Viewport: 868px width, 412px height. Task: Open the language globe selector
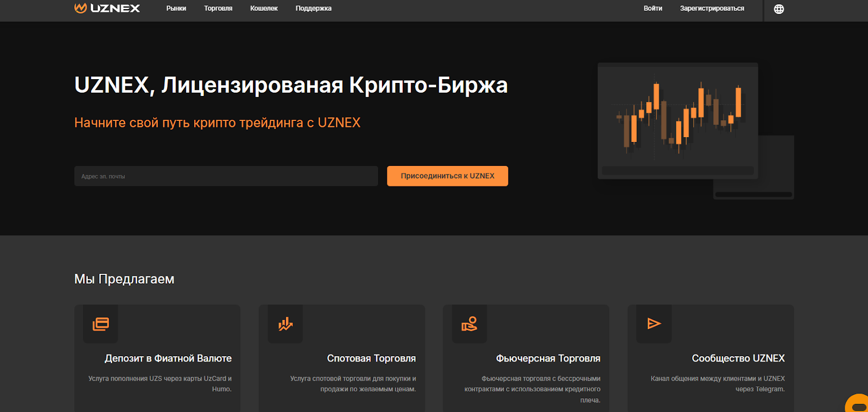click(778, 9)
